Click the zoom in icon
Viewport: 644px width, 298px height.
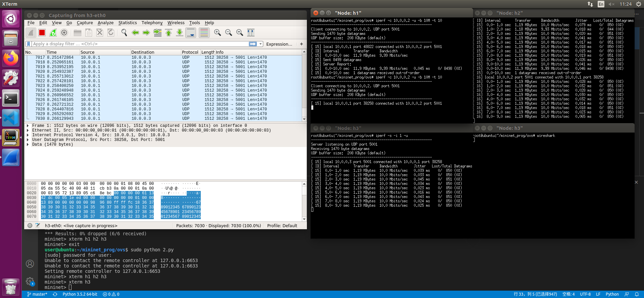pyautogui.click(x=218, y=33)
